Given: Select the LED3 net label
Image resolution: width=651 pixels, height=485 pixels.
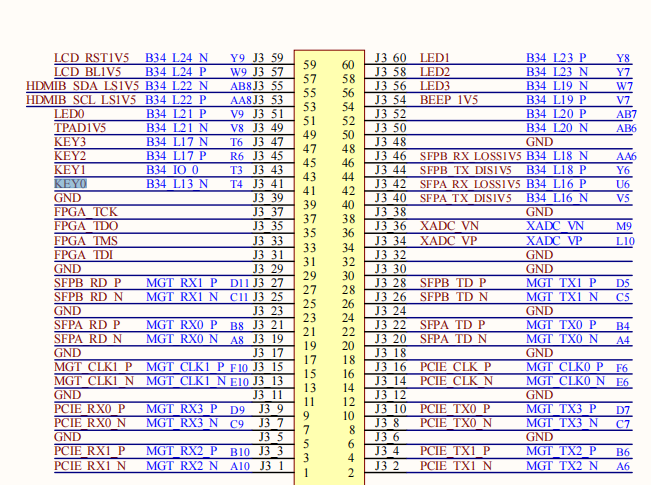Looking at the screenshot, I should click(x=435, y=86).
